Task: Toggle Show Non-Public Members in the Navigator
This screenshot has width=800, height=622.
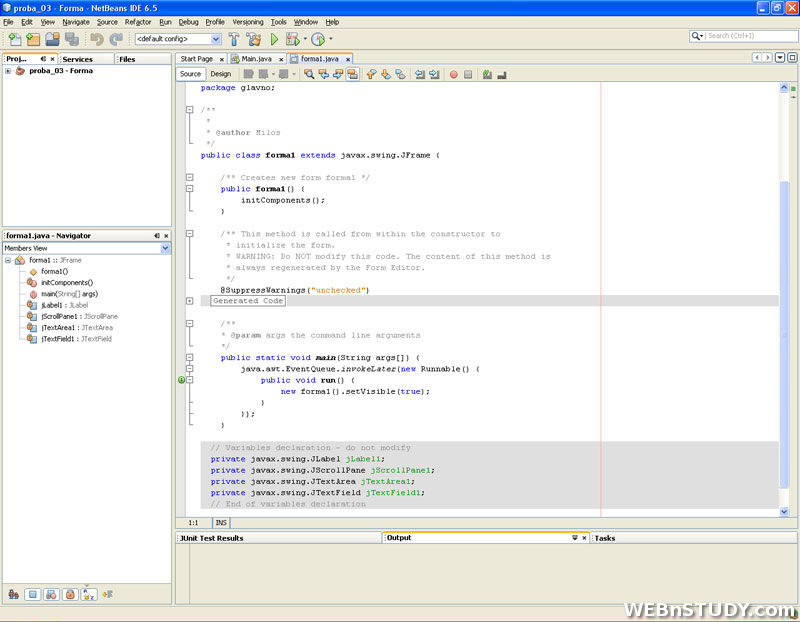Action: (70, 594)
